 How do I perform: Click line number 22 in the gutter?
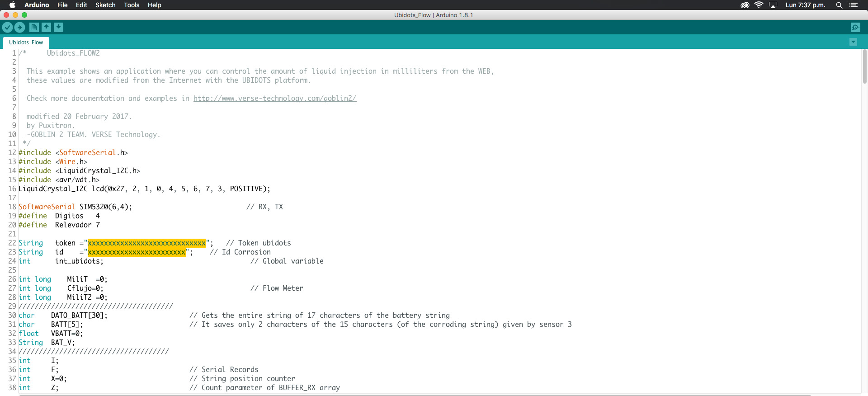(12, 243)
